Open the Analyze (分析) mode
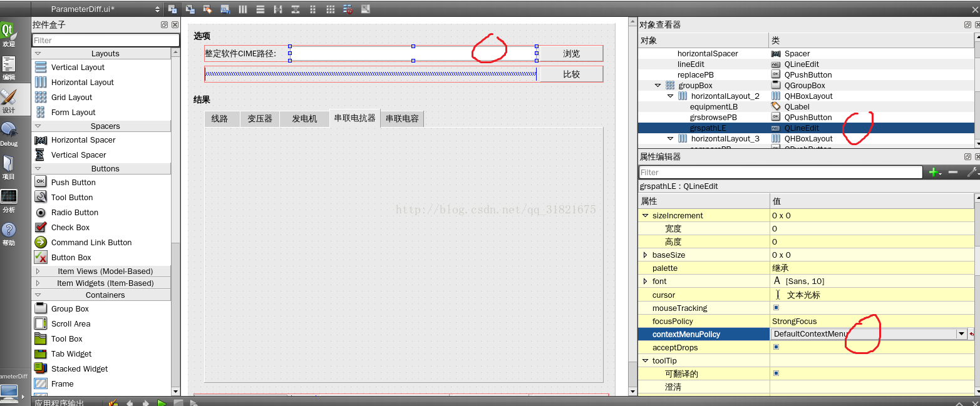 point(8,201)
